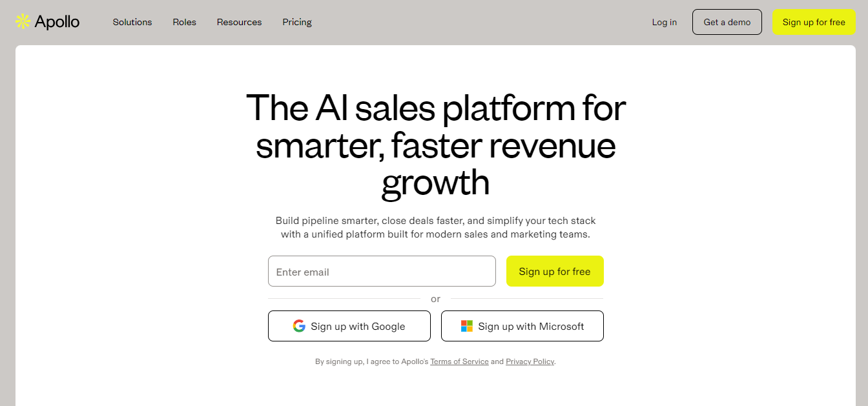The width and height of the screenshot is (868, 406).
Task: Open the Privacy Policy
Action: 530,361
